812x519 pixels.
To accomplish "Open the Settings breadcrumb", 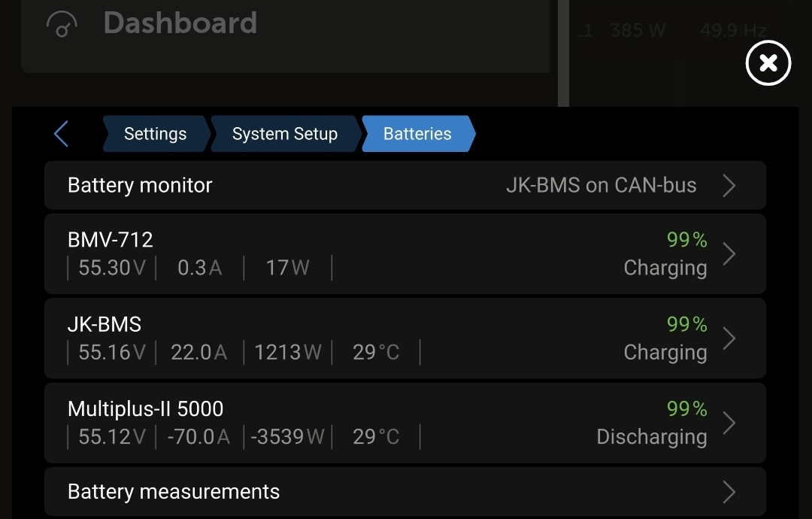I will pyautogui.click(x=155, y=134).
